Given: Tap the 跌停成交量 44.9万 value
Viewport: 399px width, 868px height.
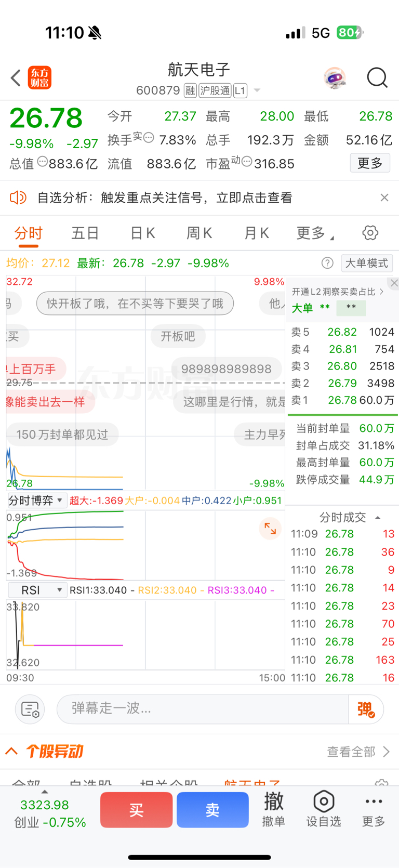Looking at the screenshot, I should [x=377, y=479].
